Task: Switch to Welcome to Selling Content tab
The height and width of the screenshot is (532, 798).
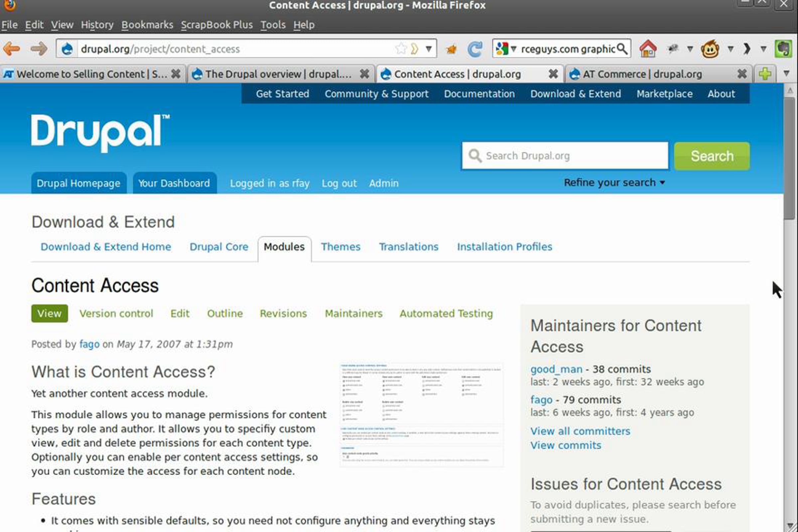Action: tap(93, 73)
